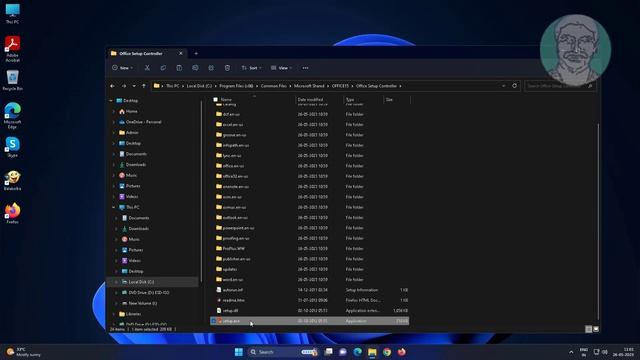The image size is (640, 360).
Task: Open Firefox from the taskbar
Action: pyautogui.click(x=402, y=352)
